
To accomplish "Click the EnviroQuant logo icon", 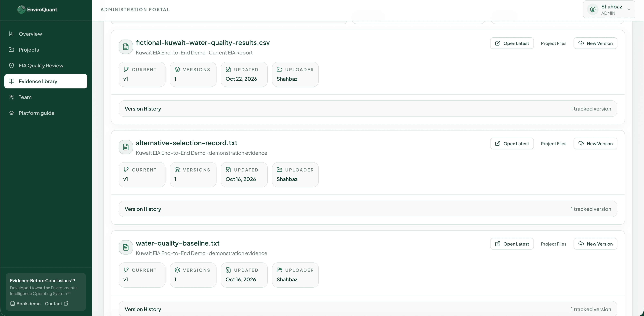I will tap(22, 10).
